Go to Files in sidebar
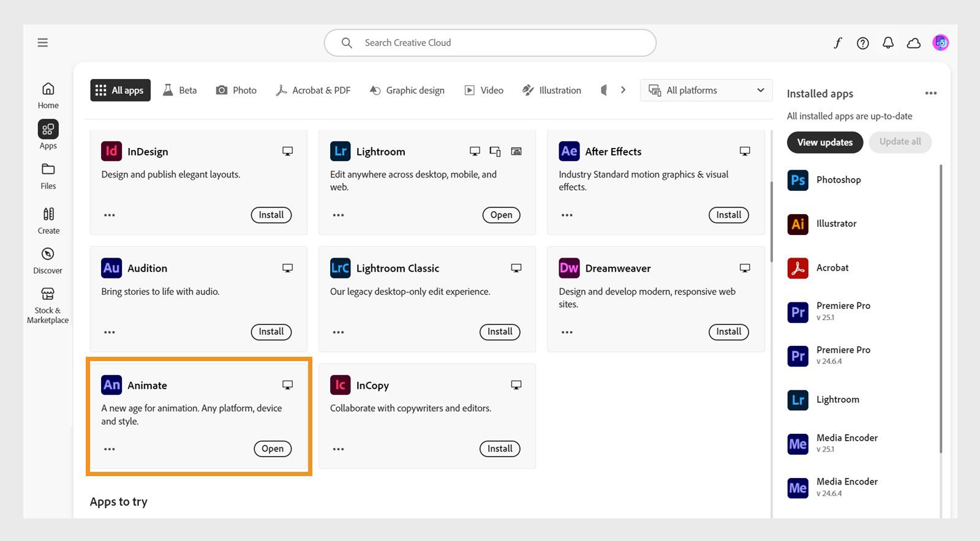The height and width of the screenshot is (541, 980). [48, 176]
